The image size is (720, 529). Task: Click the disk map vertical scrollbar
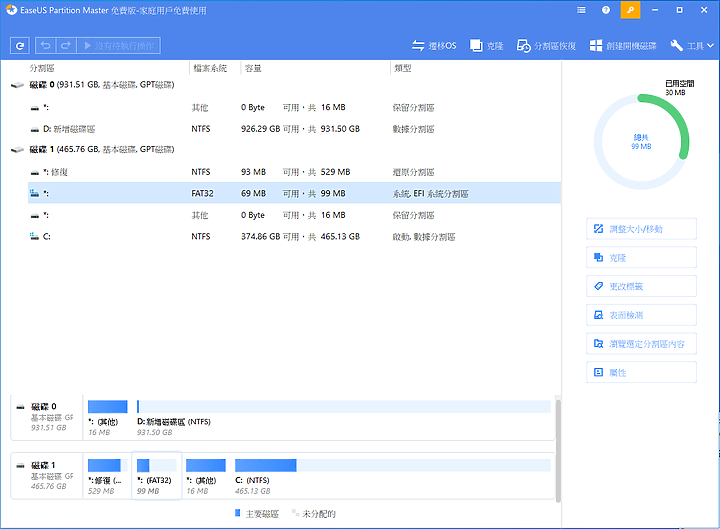[x=558, y=451]
